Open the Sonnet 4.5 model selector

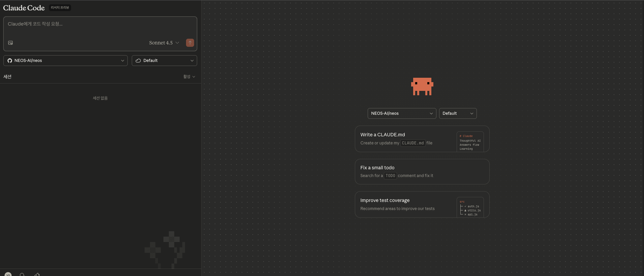(164, 43)
